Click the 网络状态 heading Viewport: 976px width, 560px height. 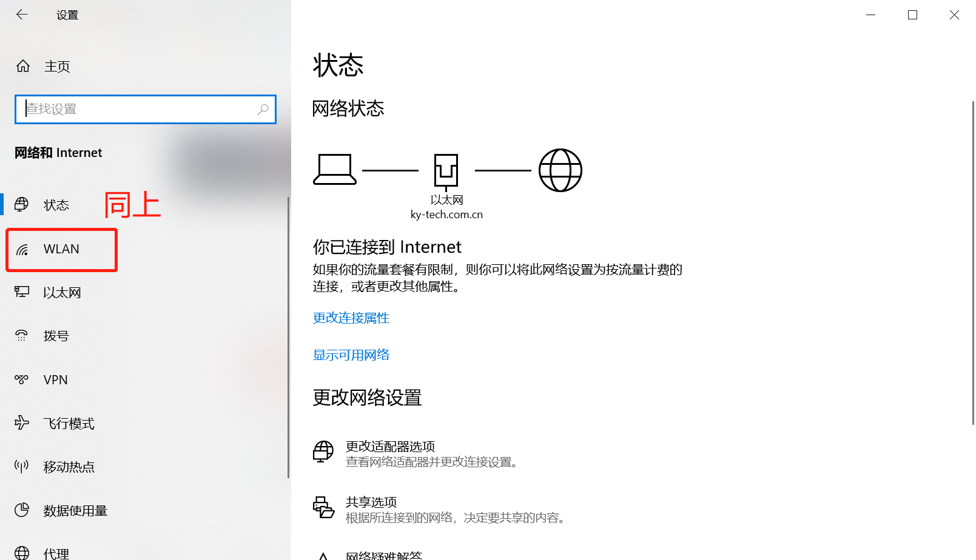(x=348, y=108)
